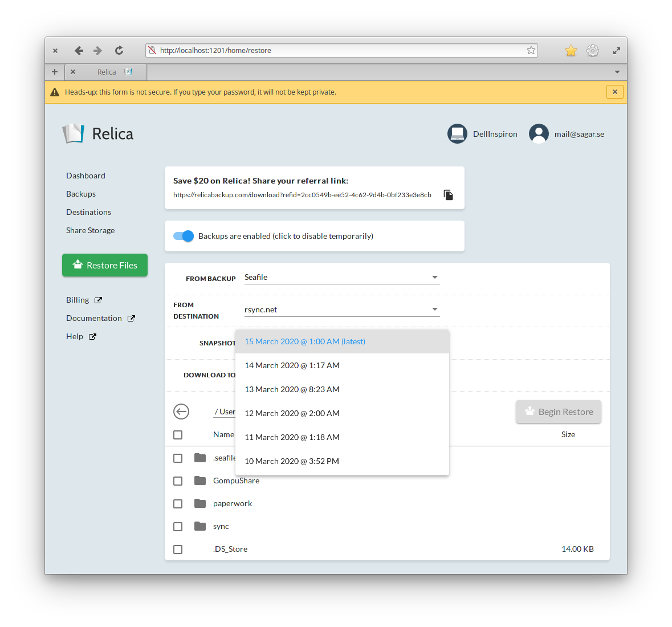This screenshot has height=627, width=672.
Task: Check the paperwork folder checkbox
Action: coord(178,504)
